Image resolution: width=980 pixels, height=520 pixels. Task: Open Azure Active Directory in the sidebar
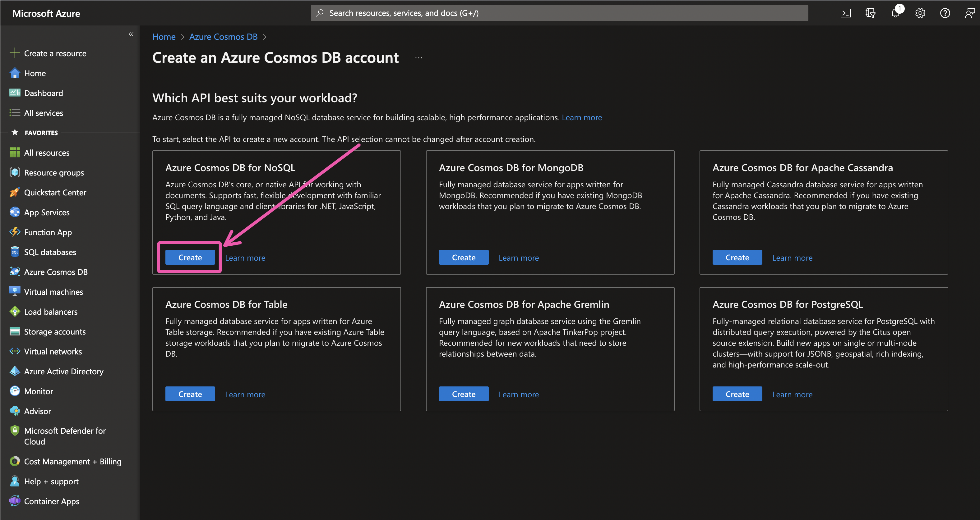click(x=63, y=371)
